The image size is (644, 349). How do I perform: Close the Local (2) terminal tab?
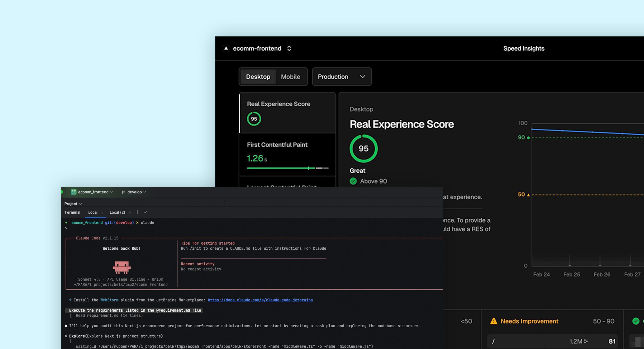(x=130, y=212)
